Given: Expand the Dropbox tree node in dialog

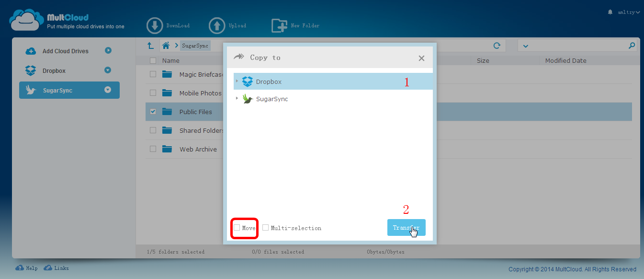Looking at the screenshot, I should 237,81.
